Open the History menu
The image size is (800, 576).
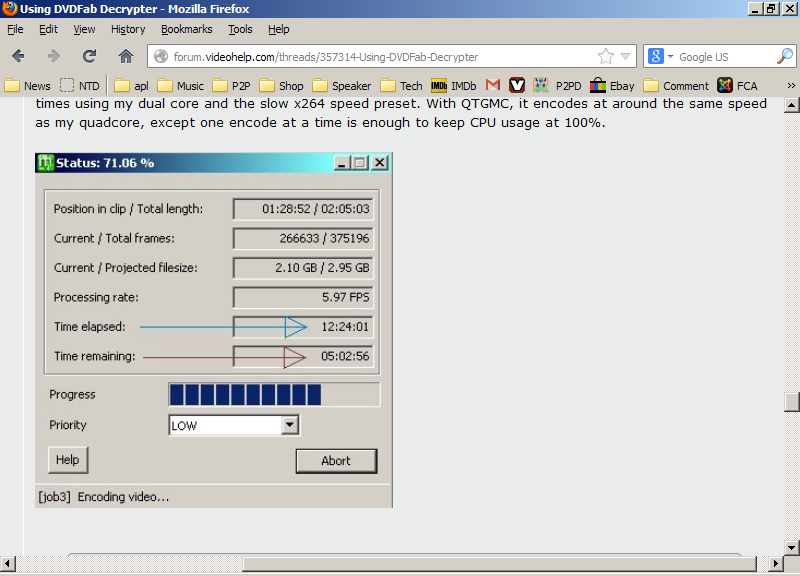pyautogui.click(x=128, y=29)
